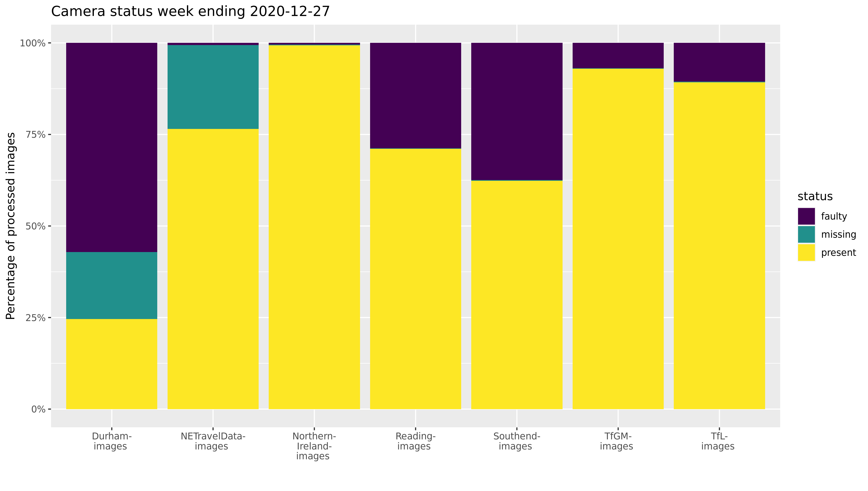Click the NETravelData-images bar
Viewport: 868px width, 491px height.
(215, 239)
